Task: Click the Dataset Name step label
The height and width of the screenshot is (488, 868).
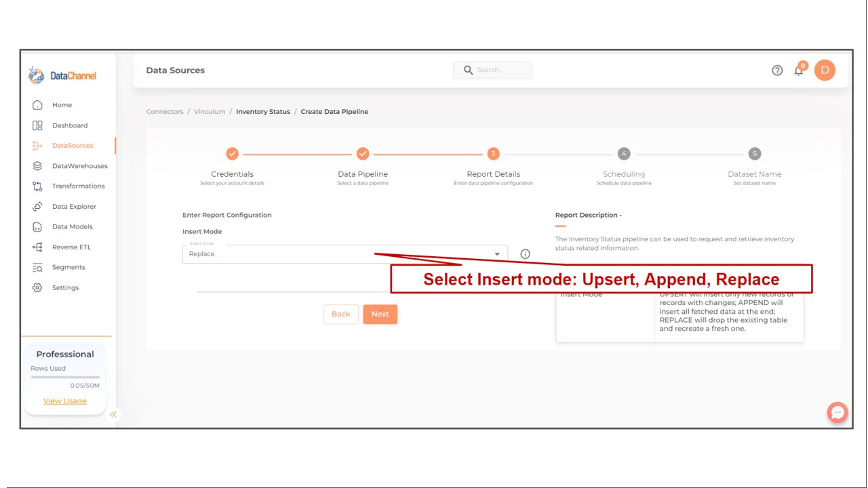Action: pyautogui.click(x=755, y=174)
